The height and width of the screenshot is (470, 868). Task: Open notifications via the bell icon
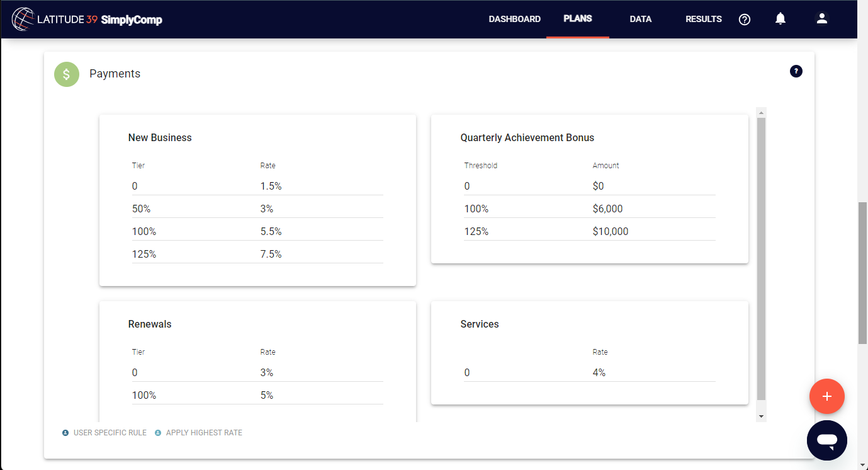coord(781,19)
